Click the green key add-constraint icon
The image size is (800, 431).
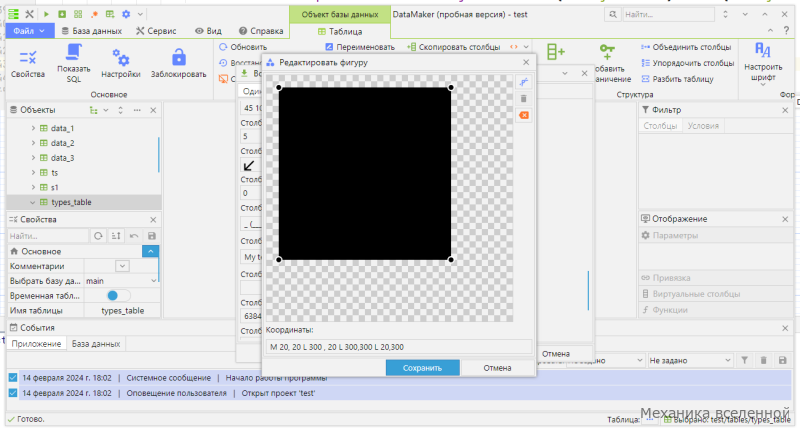pyautogui.click(x=607, y=52)
